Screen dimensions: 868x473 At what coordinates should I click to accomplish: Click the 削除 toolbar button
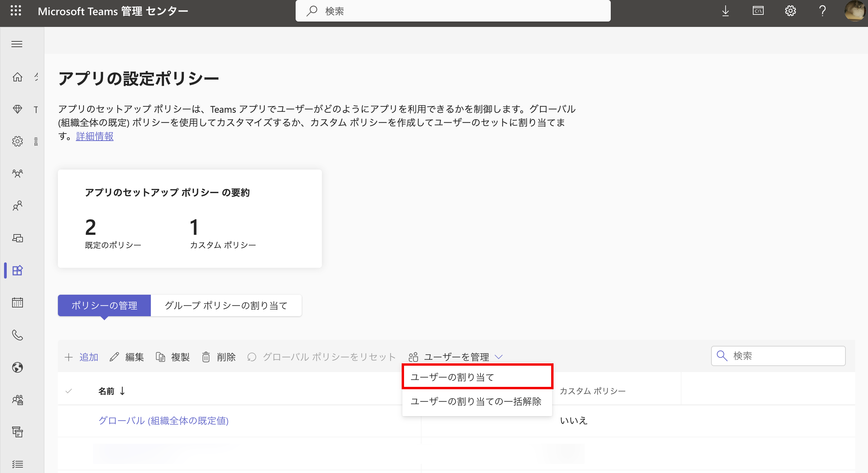tap(219, 357)
